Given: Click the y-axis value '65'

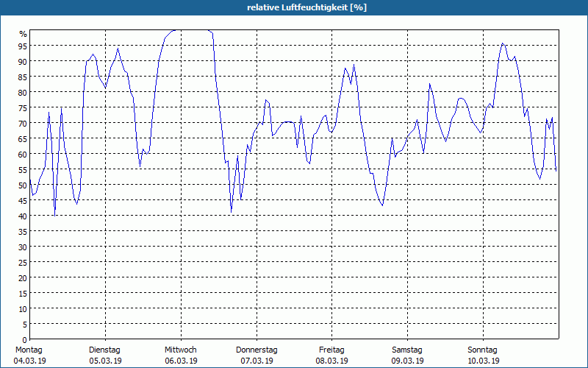Looking at the screenshot, I should 23,139.
